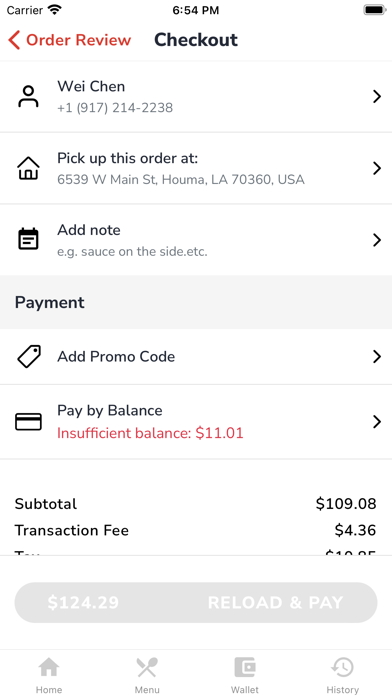This screenshot has width=392, height=696.
Task: Tap the house pickup location icon
Action: coord(28,169)
